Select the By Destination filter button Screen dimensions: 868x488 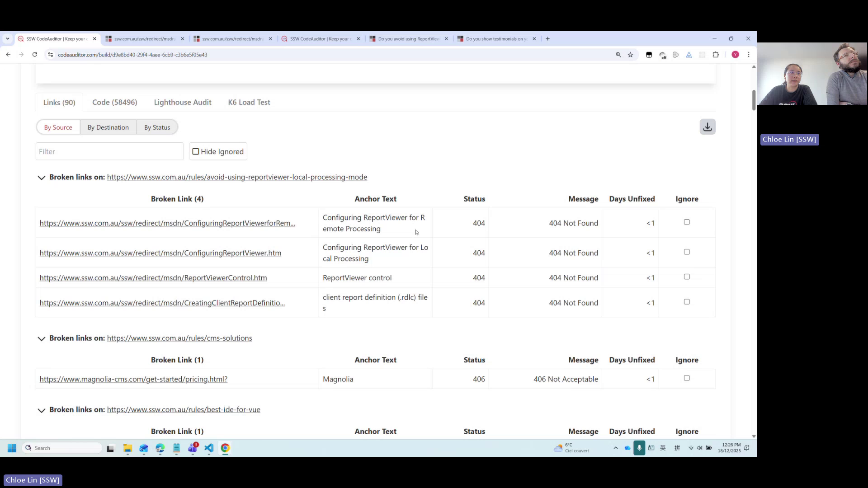[x=108, y=127]
